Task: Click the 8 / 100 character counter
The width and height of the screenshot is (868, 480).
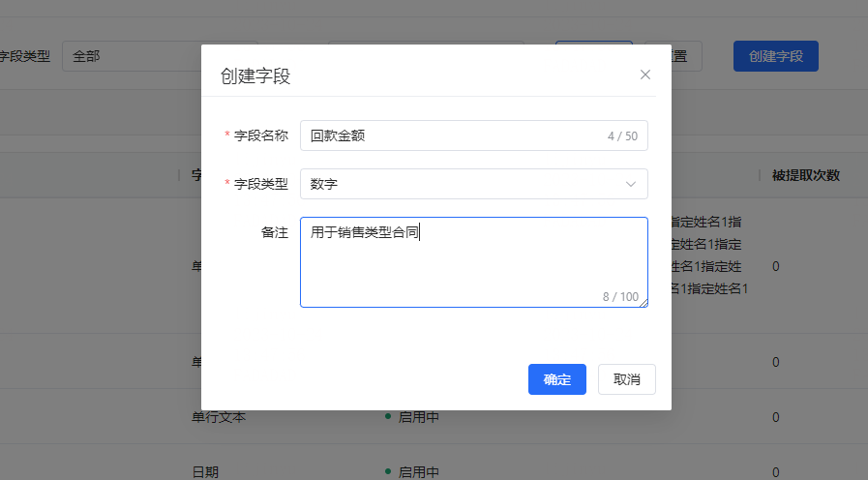Action: [x=620, y=297]
